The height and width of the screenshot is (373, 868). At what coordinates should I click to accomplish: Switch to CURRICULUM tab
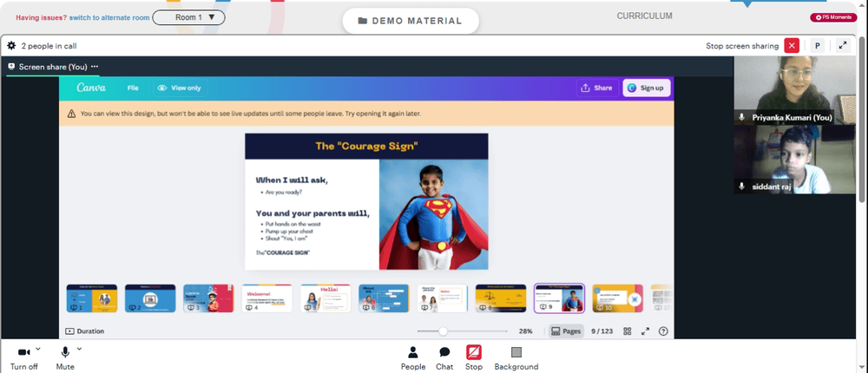point(644,16)
